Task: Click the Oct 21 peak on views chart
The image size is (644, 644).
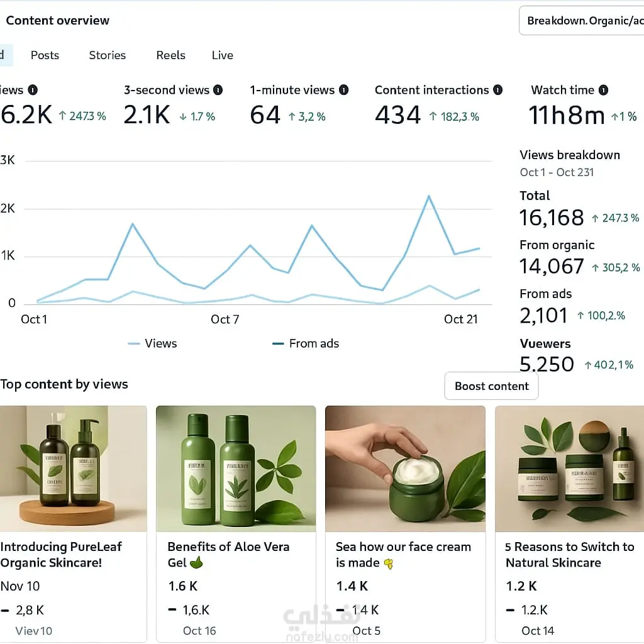Action: coord(429,197)
